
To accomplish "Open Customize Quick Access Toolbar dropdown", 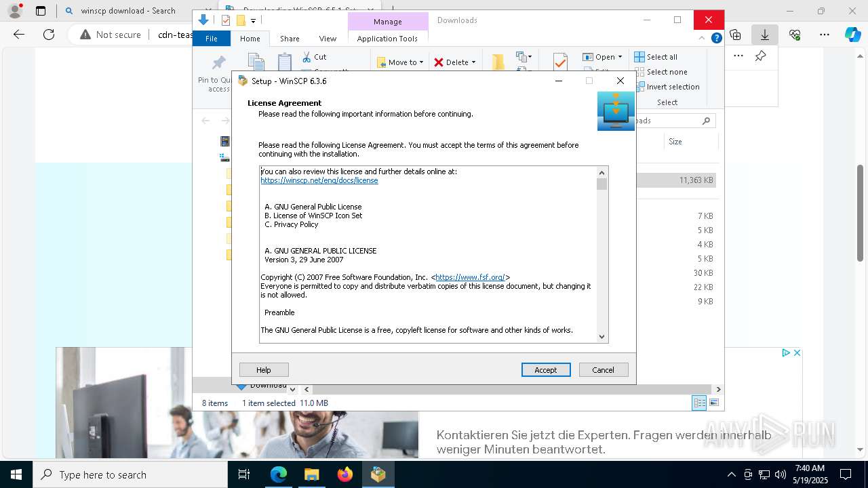I will 253,21.
